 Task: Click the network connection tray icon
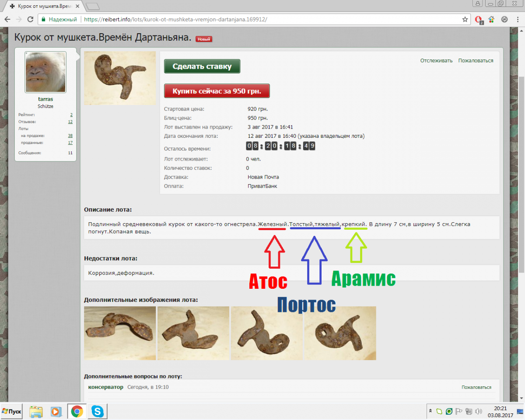coord(469,412)
